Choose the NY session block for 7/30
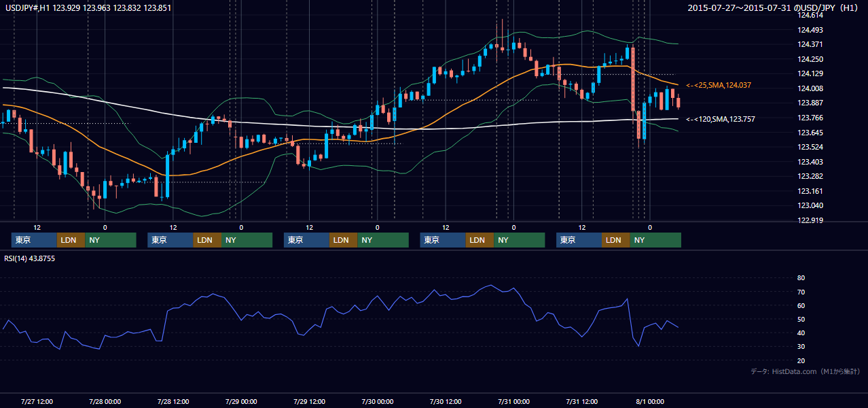This screenshot has width=868, height=408. (x=520, y=240)
